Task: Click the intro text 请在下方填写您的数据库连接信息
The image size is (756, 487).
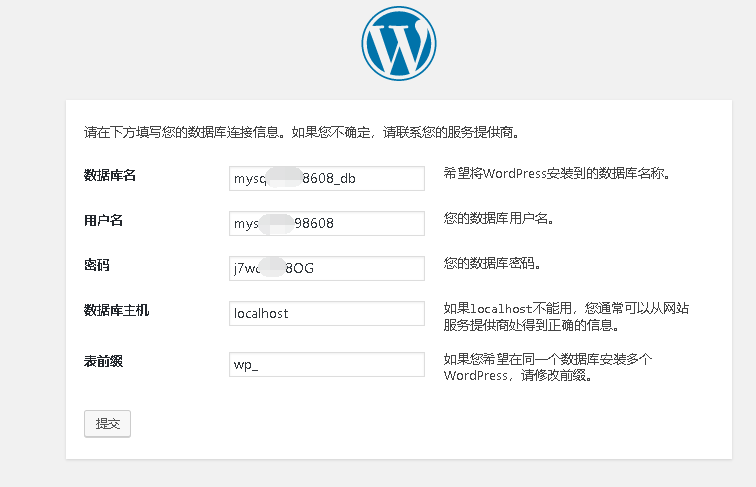Action: 184,132
